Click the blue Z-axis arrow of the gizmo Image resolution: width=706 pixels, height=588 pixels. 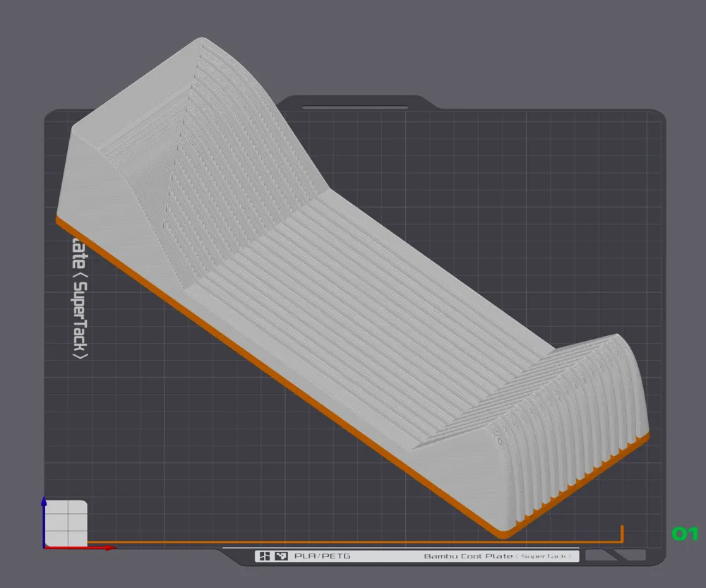[44, 503]
